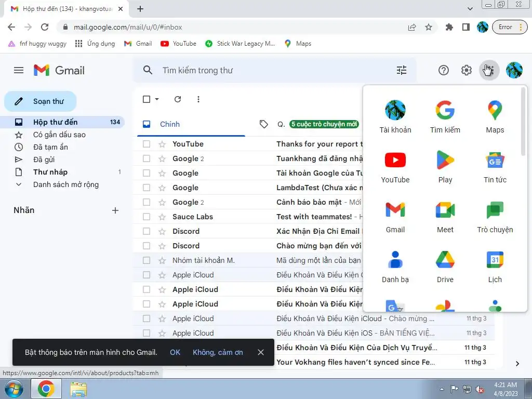Reload page with browser reload button
This screenshot has height=399, width=532.
45,27
